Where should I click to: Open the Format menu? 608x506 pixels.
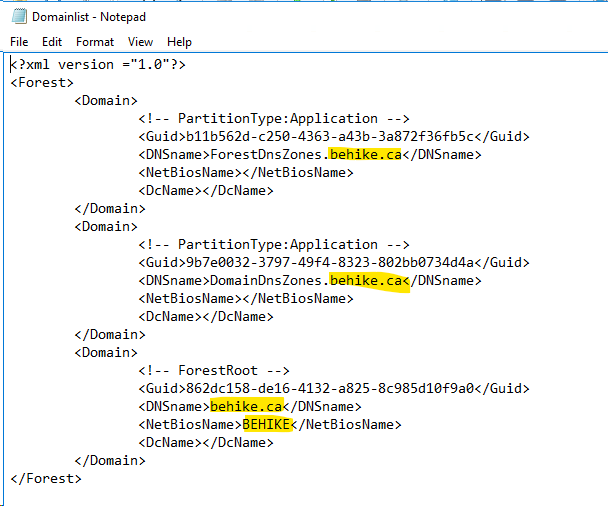coord(95,42)
